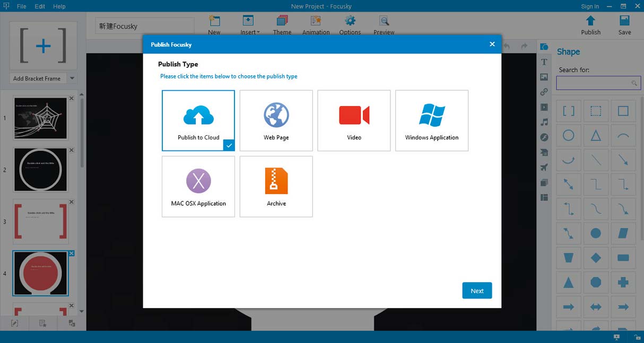Image resolution: width=644 pixels, height=343 pixels.
Task: Click the slide list scroll-down arrow
Action: [x=81, y=311]
